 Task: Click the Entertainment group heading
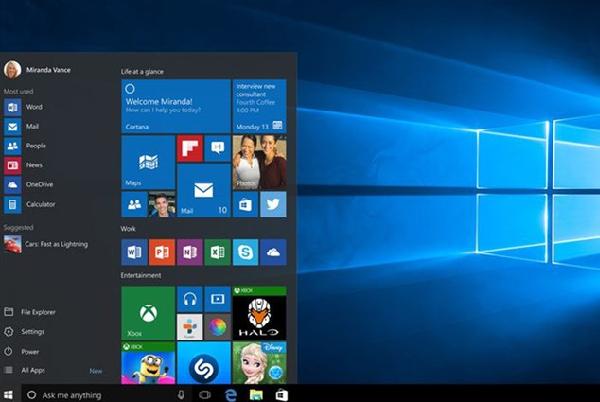point(141,275)
